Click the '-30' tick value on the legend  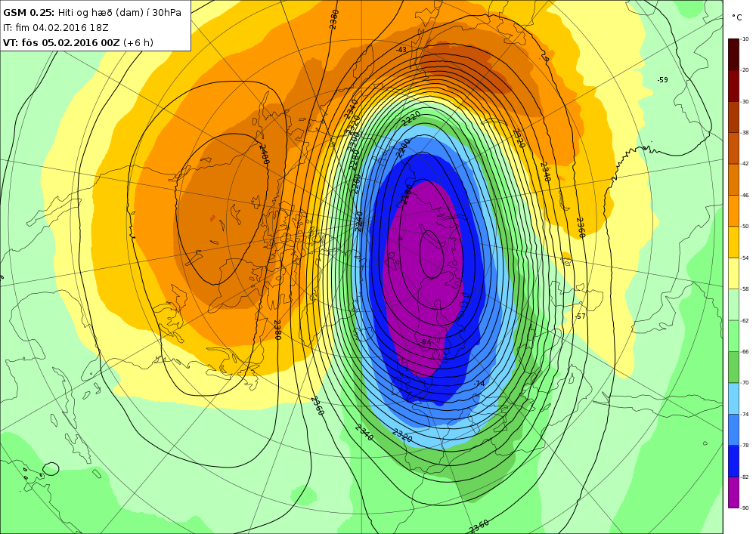click(745, 102)
